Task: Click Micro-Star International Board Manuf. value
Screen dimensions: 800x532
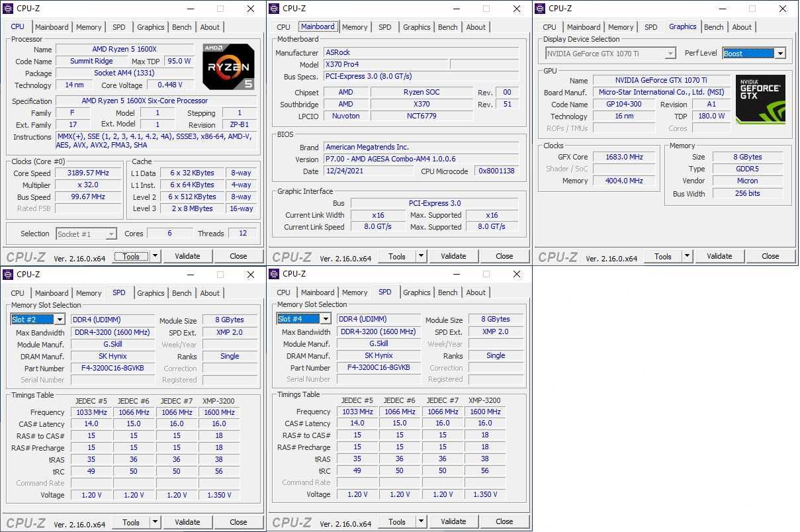Action: [x=661, y=93]
